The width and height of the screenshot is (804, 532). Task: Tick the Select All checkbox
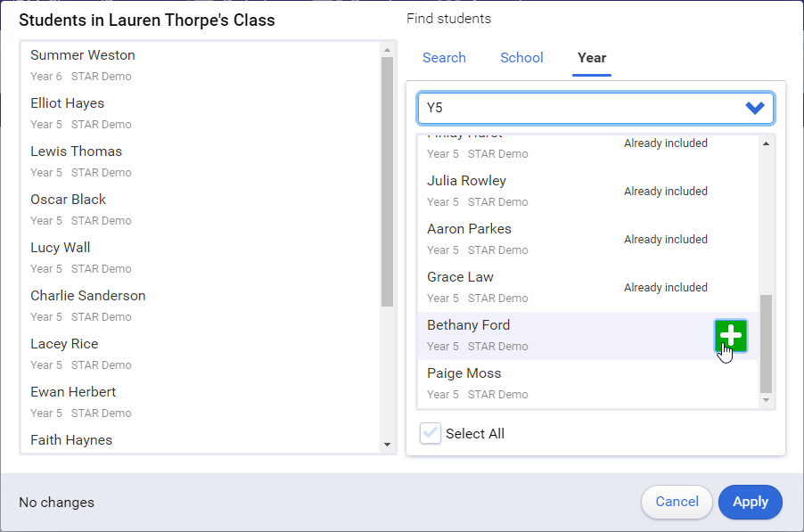coord(431,433)
